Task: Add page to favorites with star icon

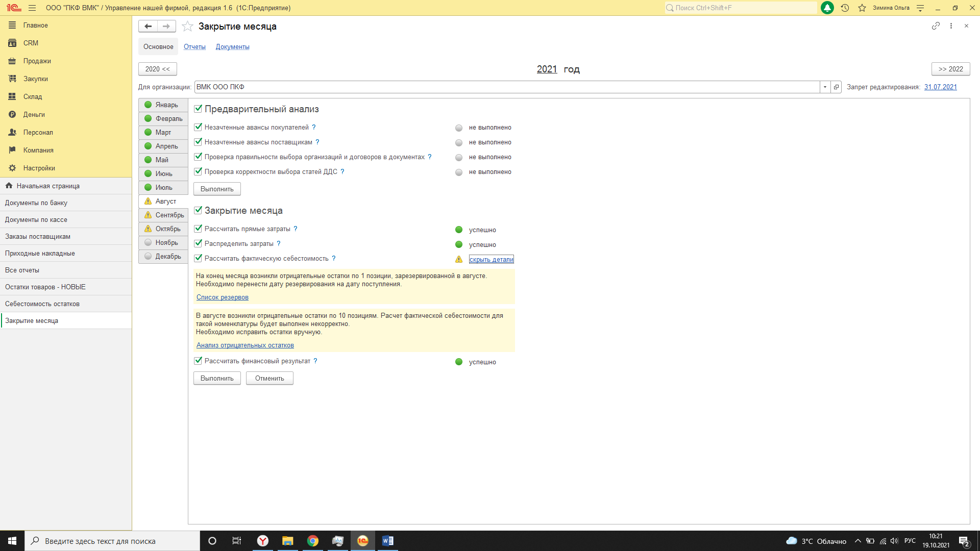Action: coord(187,27)
